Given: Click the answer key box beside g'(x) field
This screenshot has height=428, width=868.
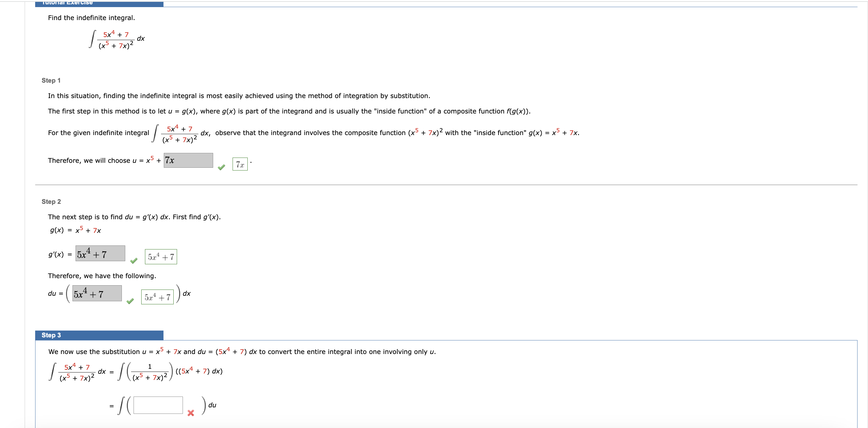Looking at the screenshot, I should coord(161,257).
